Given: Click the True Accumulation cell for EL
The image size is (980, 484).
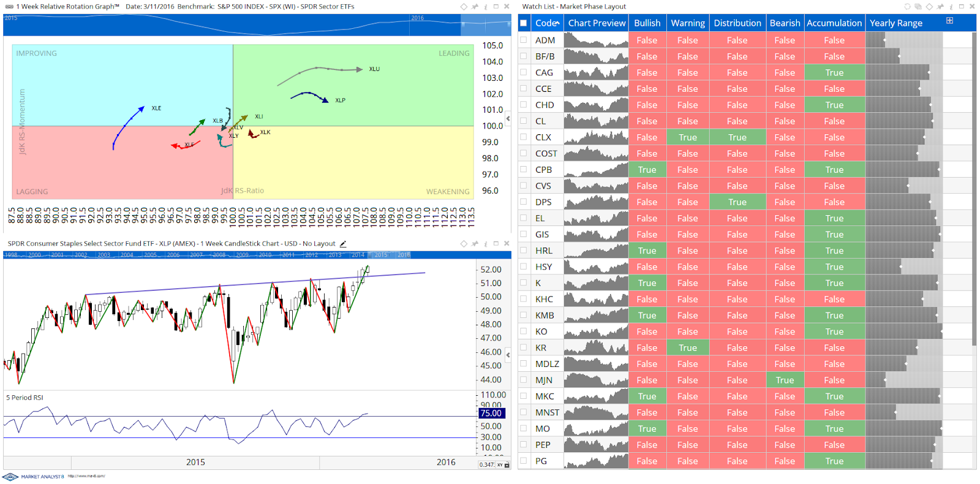Looking at the screenshot, I should tap(834, 218).
